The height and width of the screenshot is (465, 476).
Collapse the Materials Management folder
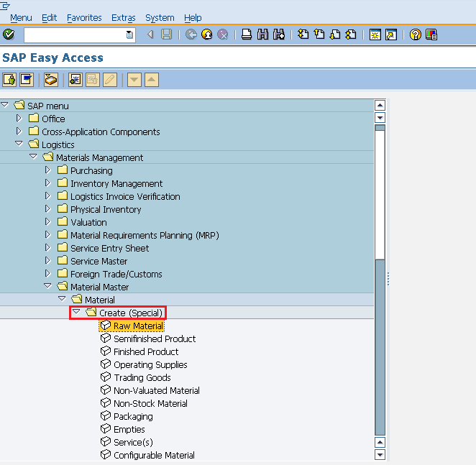(33, 157)
